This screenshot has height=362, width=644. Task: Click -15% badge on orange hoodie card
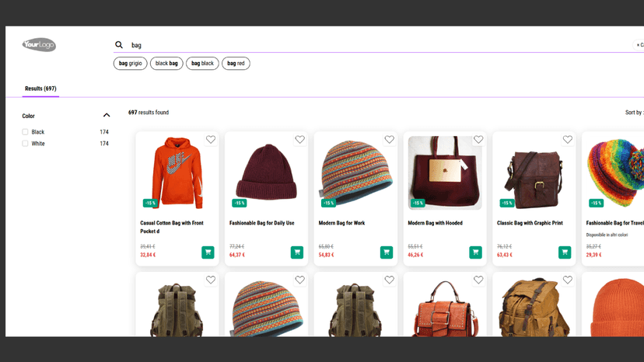150,203
